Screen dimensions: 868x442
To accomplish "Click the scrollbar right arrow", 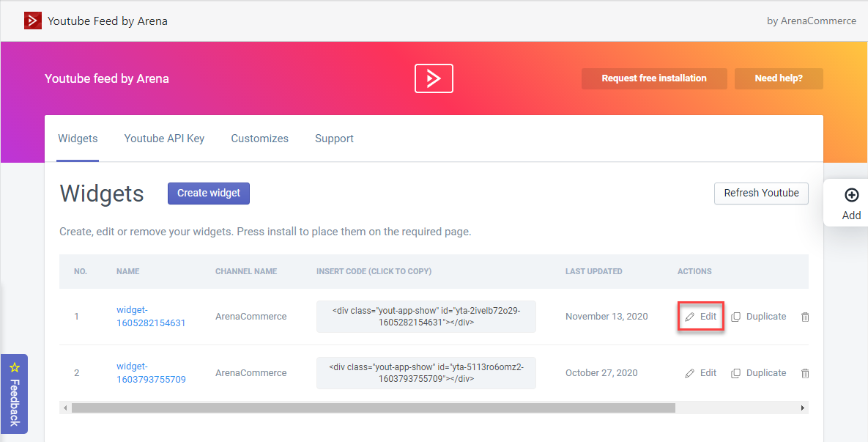I will [x=803, y=408].
